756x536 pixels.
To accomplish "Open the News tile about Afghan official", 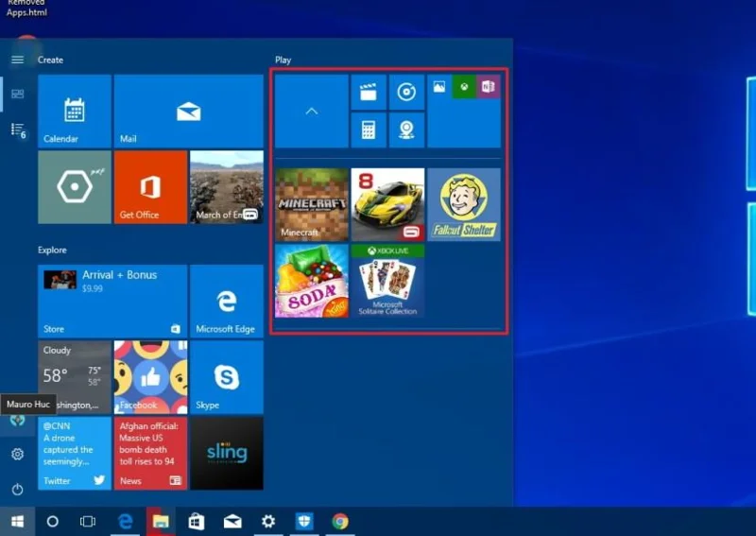I will 150,454.
